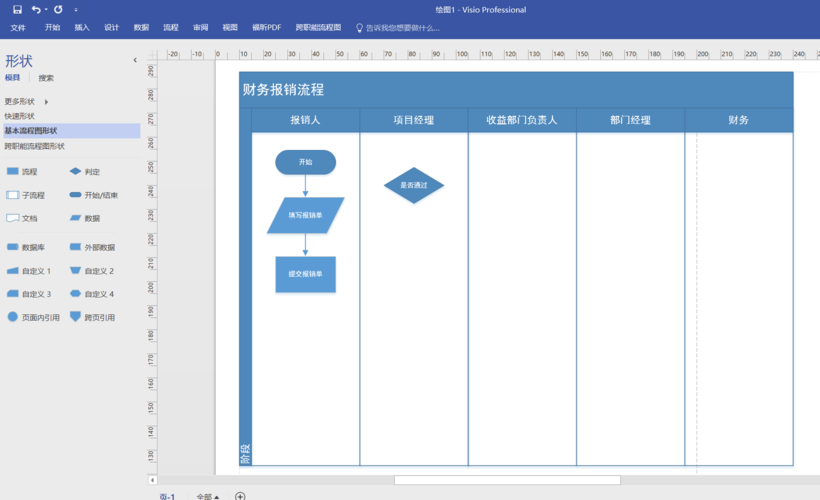
Task: Click the 告诉我您想要做什么 search box
Action: (403, 28)
